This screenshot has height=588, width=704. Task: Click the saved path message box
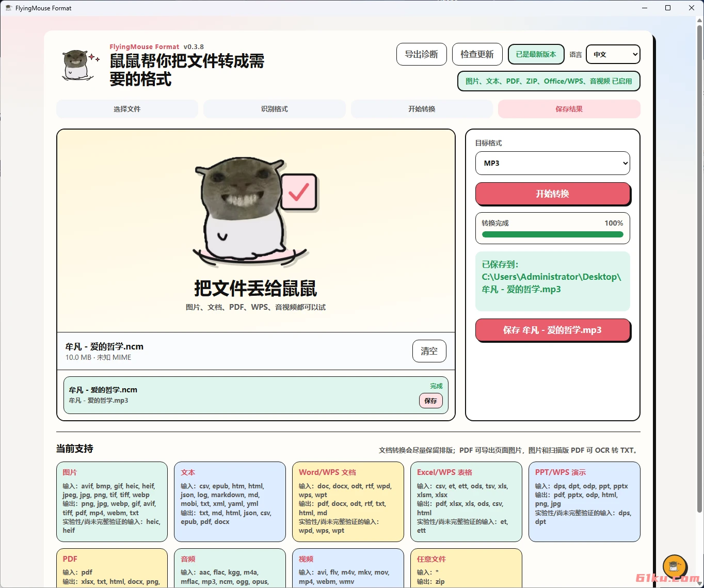[x=553, y=281]
